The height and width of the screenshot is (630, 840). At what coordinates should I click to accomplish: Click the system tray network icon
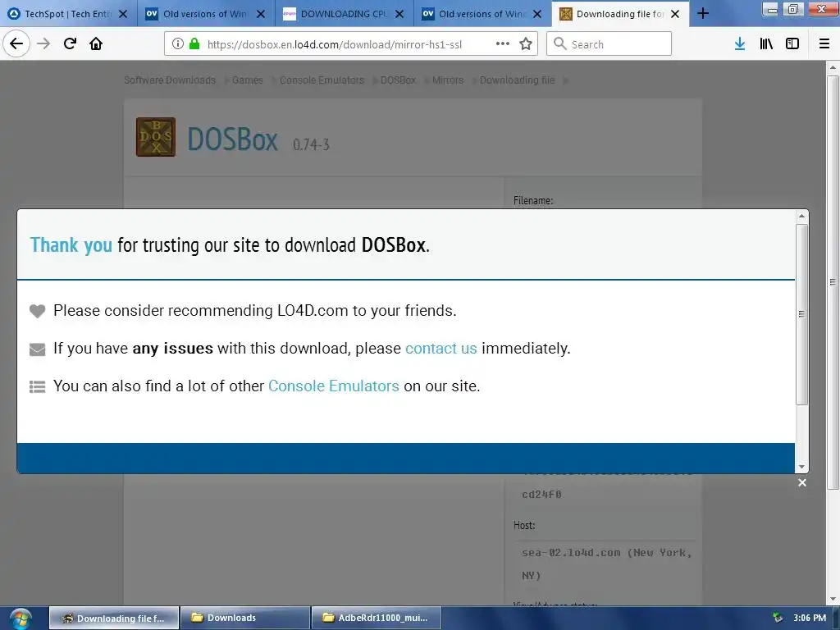(x=778, y=618)
